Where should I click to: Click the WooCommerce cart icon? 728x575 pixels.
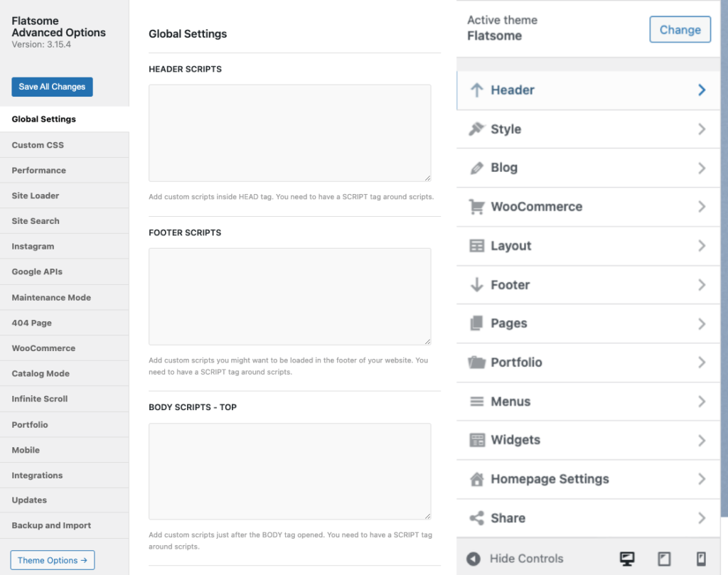[x=476, y=207]
